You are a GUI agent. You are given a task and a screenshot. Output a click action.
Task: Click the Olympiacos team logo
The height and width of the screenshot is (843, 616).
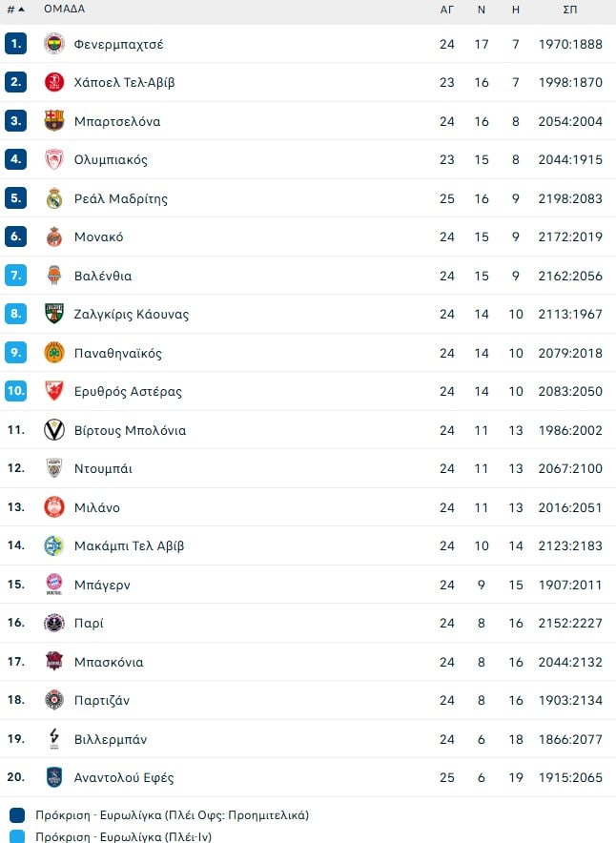pos(54,159)
